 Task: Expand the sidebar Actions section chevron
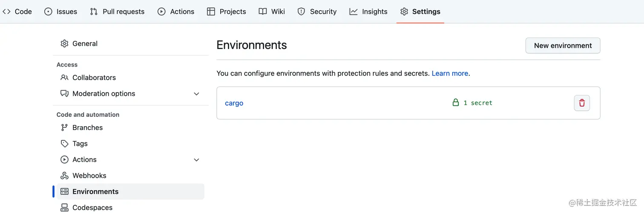click(x=196, y=160)
